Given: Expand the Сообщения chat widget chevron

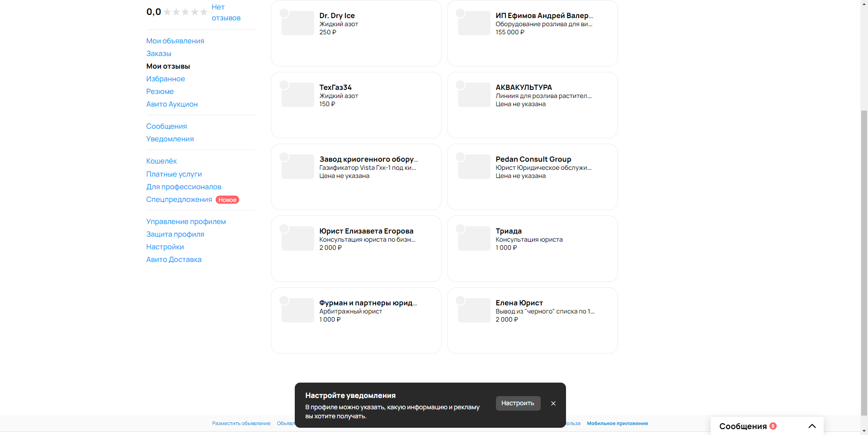Looking at the screenshot, I should click(x=812, y=426).
